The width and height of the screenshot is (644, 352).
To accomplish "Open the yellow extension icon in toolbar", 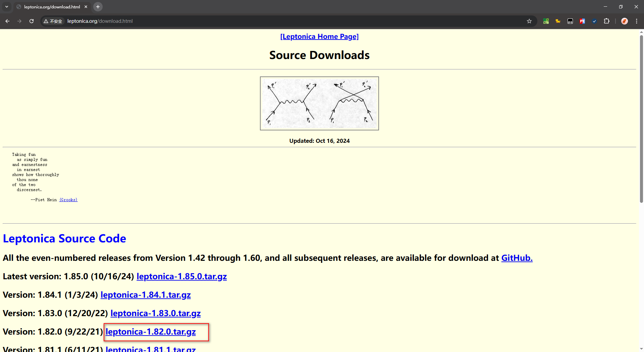I will (558, 21).
